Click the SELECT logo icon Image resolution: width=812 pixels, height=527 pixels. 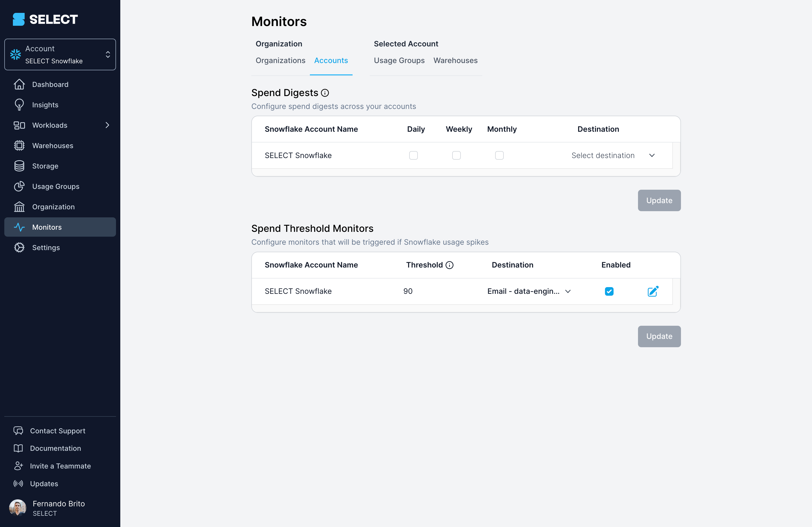(x=19, y=19)
